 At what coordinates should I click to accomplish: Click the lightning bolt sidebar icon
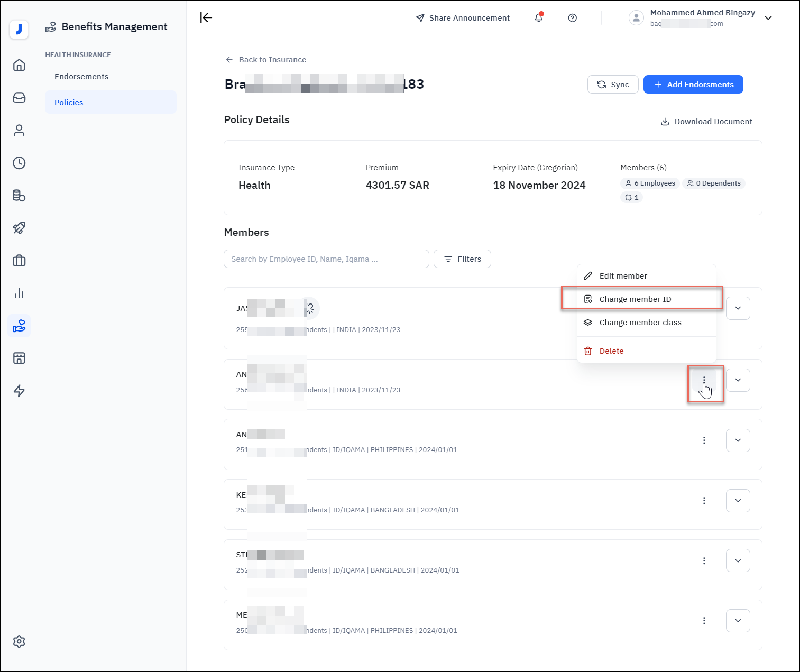point(19,391)
